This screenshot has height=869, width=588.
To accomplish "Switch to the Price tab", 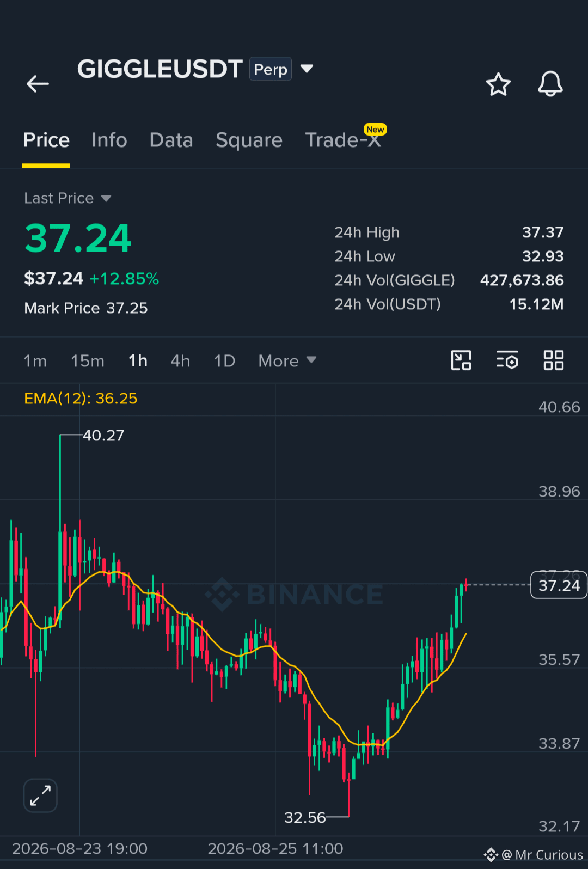I will click(46, 140).
